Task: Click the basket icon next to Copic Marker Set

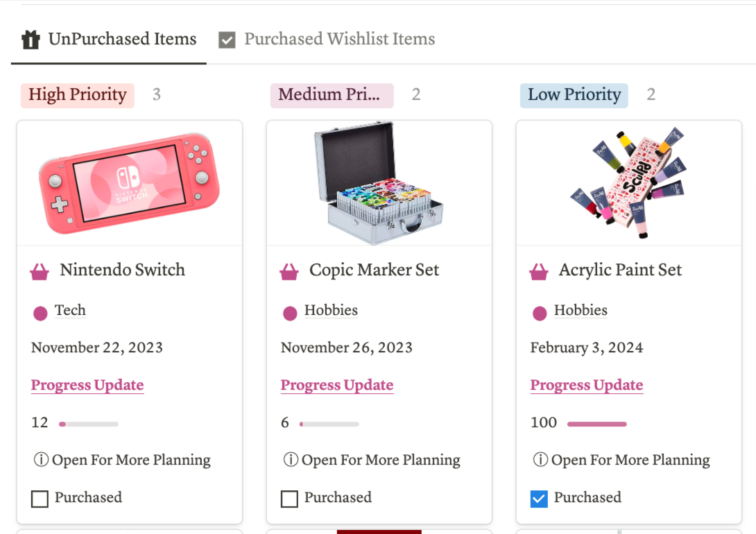Action: coord(289,271)
